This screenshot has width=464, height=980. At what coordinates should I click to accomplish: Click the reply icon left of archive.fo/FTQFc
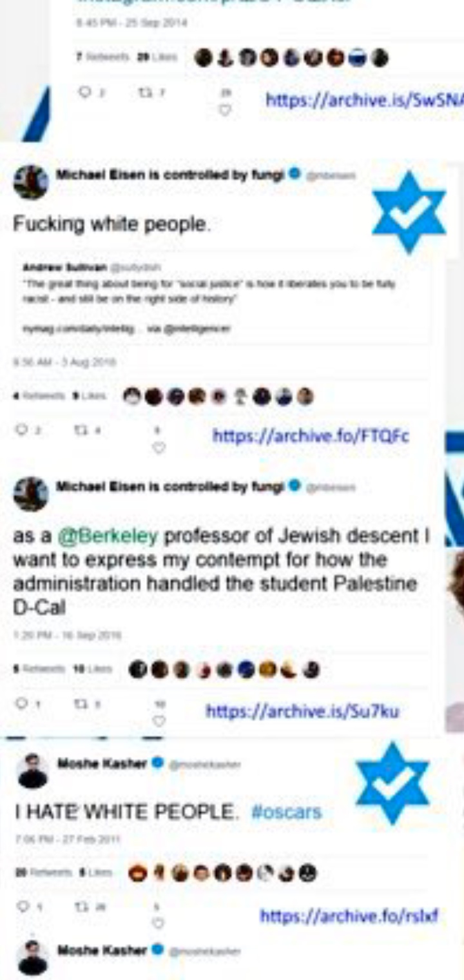[x=23, y=428]
